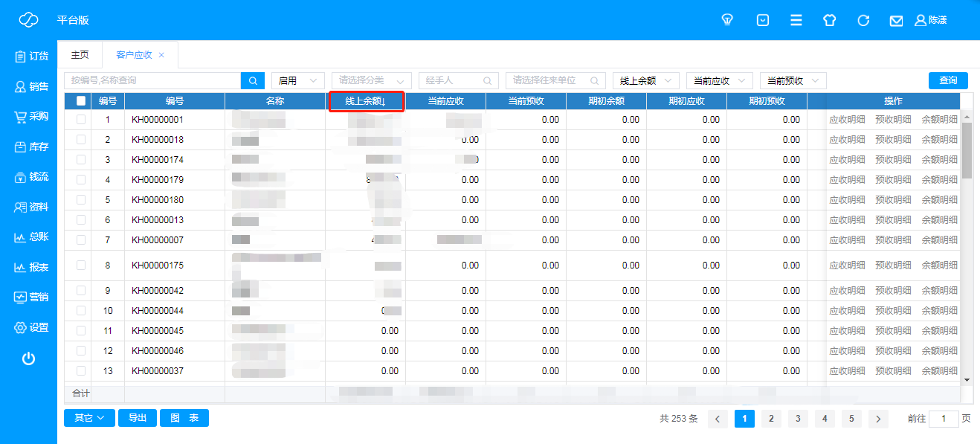Open the 采购 sidebar module
This screenshot has width=980, height=444.
[x=30, y=116]
